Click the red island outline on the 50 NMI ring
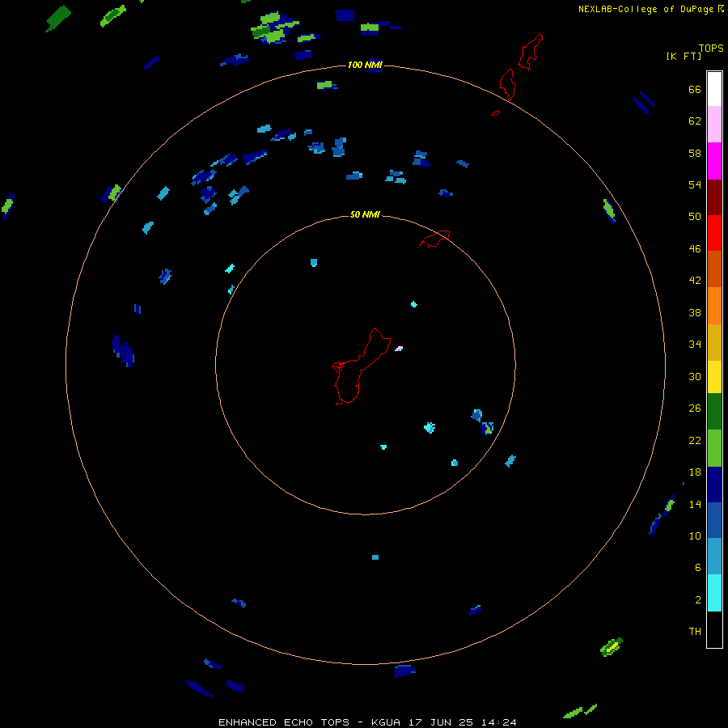Viewport: 728px width, 728px height. (x=434, y=239)
